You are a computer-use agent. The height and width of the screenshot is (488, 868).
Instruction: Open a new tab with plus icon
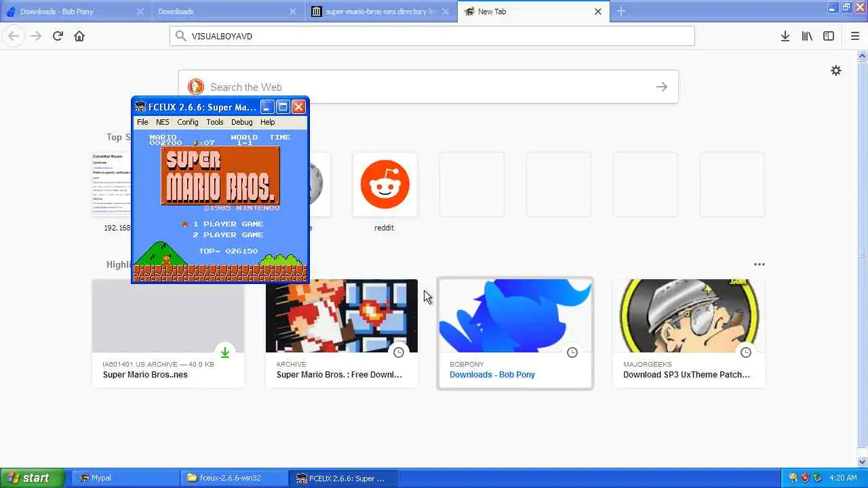coord(621,11)
